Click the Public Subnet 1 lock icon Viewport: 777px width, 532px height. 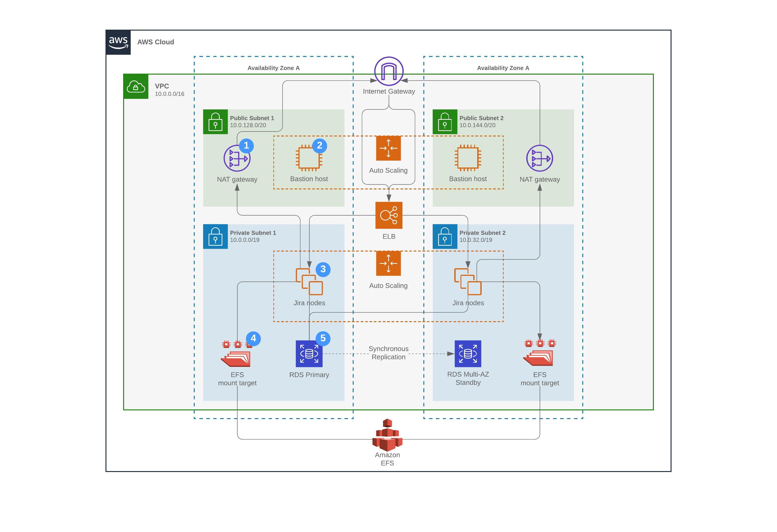pos(215,122)
